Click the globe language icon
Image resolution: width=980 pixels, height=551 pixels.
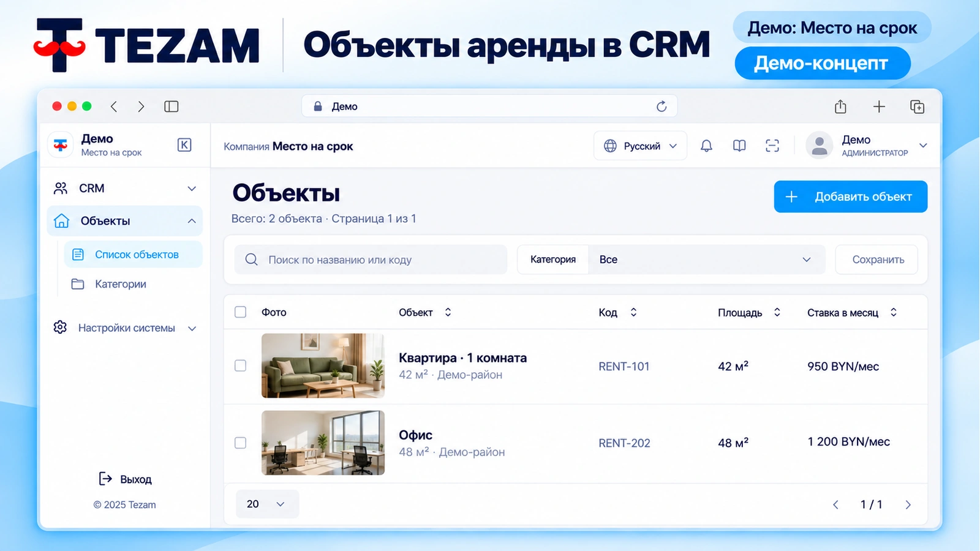[610, 146]
